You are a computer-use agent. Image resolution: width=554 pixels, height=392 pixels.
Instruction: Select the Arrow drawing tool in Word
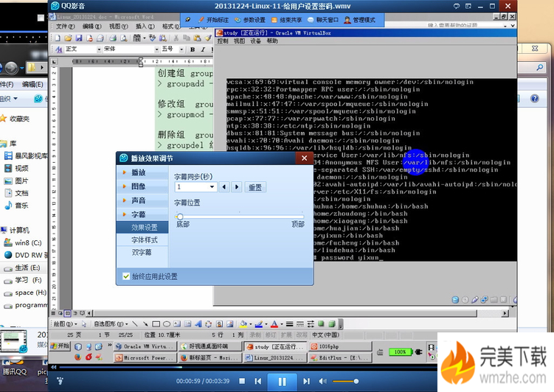[145, 324]
